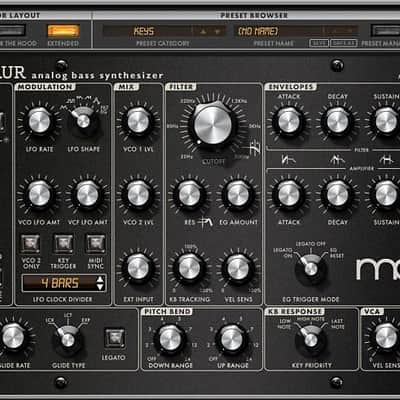Select next preset category with down arrow

[x=217, y=32]
